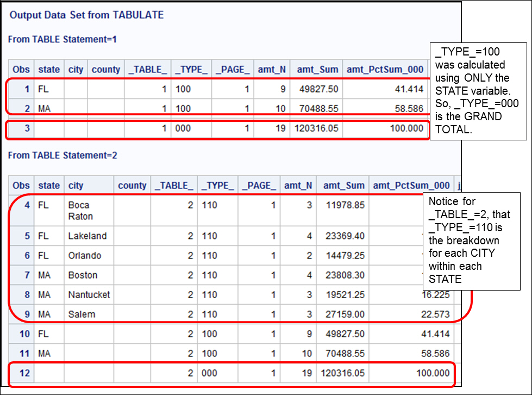Click the "Output Data Set from TABULATE" title

tap(86, 15)
